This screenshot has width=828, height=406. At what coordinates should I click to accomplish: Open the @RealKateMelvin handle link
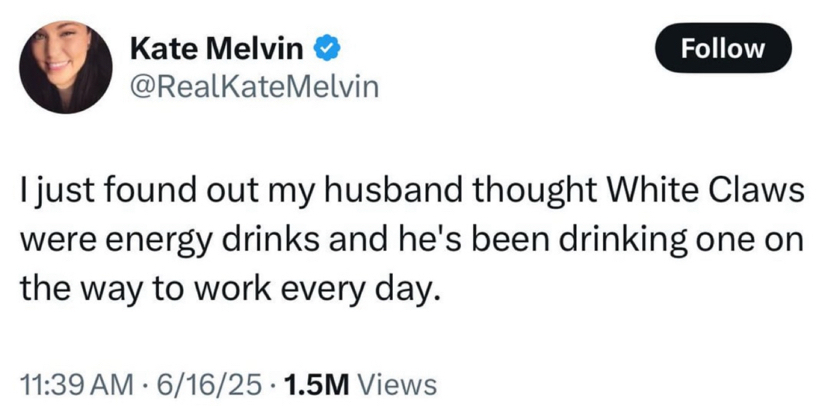click(255, 88)
